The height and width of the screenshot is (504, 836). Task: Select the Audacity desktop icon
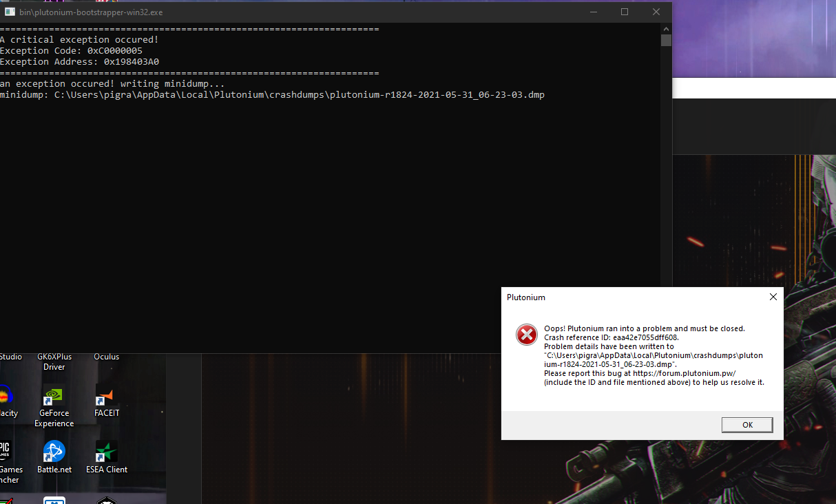coord(6,397)
